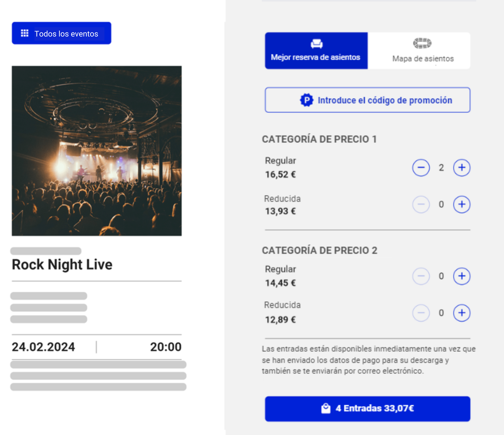Decrease Regular tickets in price category 2

coord(421,276)
